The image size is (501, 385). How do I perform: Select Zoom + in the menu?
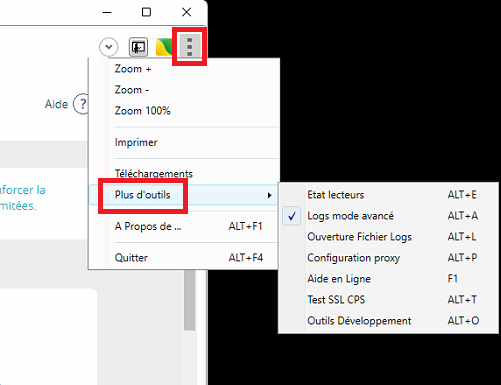[184, 69]
